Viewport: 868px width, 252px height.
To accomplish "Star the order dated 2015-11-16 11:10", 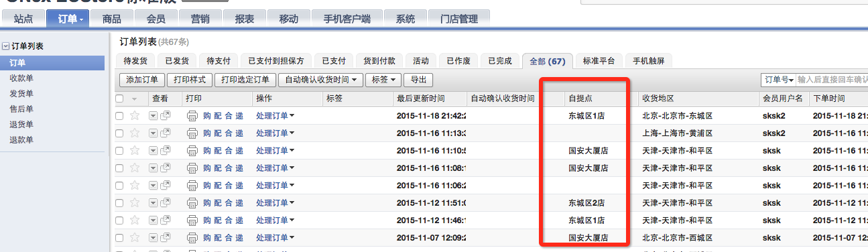I will tap(135, 150).
